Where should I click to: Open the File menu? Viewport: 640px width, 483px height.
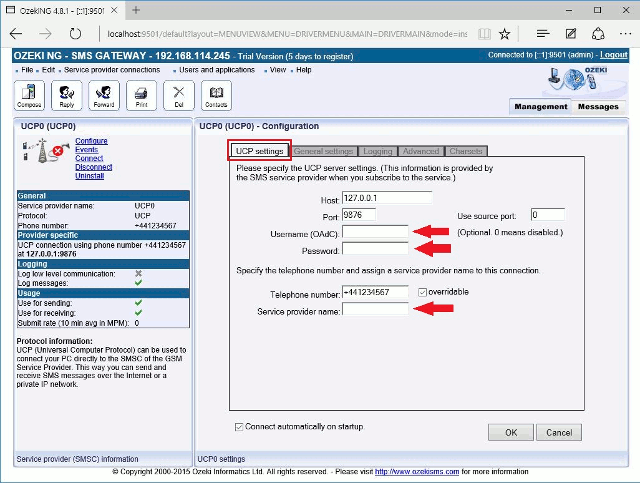tap(27, 70)
